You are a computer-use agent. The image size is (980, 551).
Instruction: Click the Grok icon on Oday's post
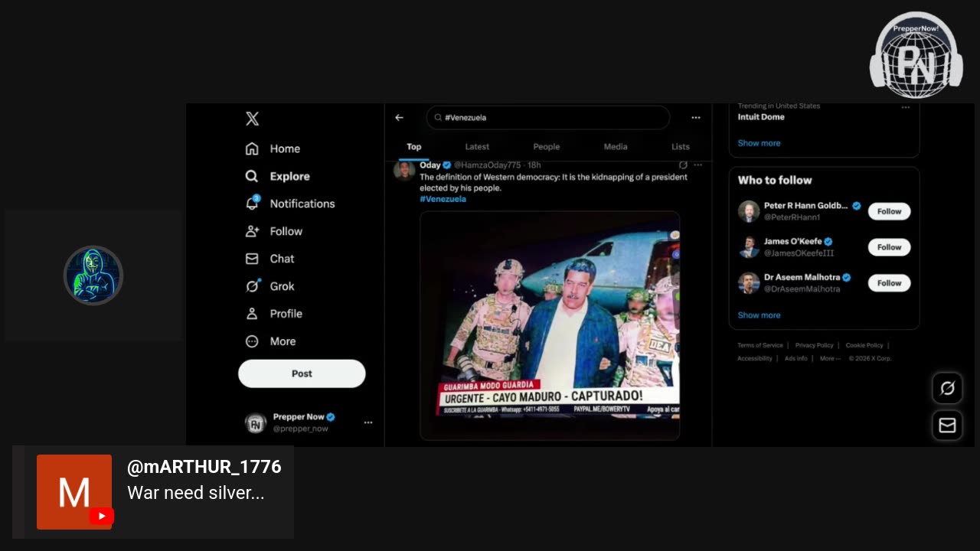683,165
